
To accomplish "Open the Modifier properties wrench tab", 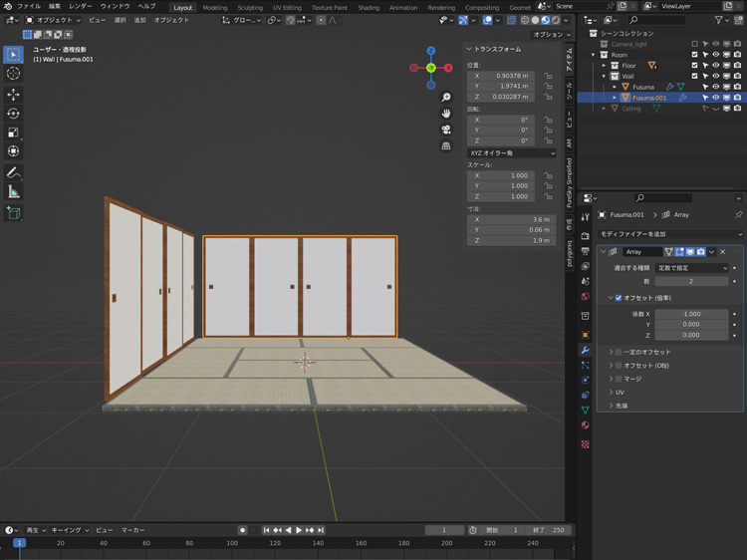I will (586, 350).
